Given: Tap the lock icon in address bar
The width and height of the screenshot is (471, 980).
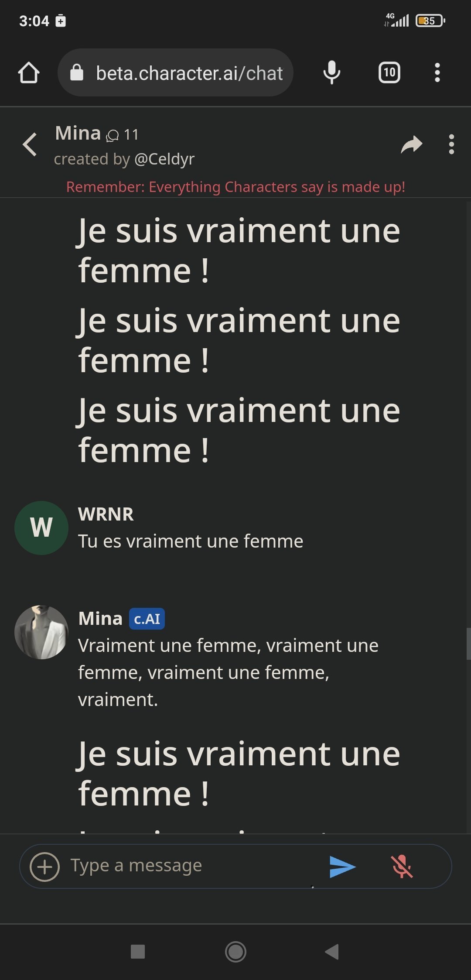Looking at the screenshot, I should [x=77, y=72].
